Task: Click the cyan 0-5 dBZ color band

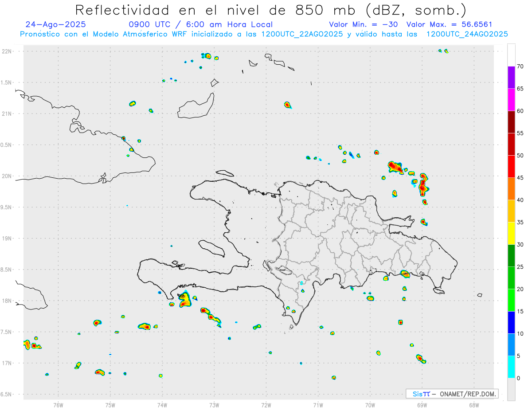Action: click(511, 367)
